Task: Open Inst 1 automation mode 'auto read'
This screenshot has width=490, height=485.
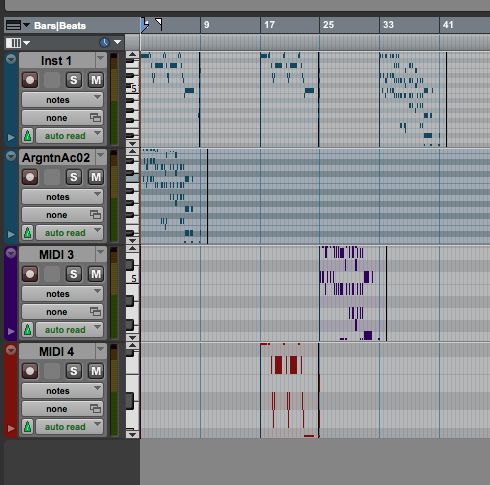Action: pyautogui.click(x=69, y=136)
